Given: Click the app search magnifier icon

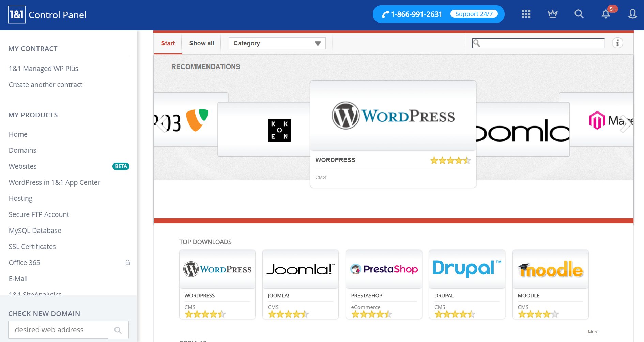Looking at the screenshot, I should (x=477, y=43).
